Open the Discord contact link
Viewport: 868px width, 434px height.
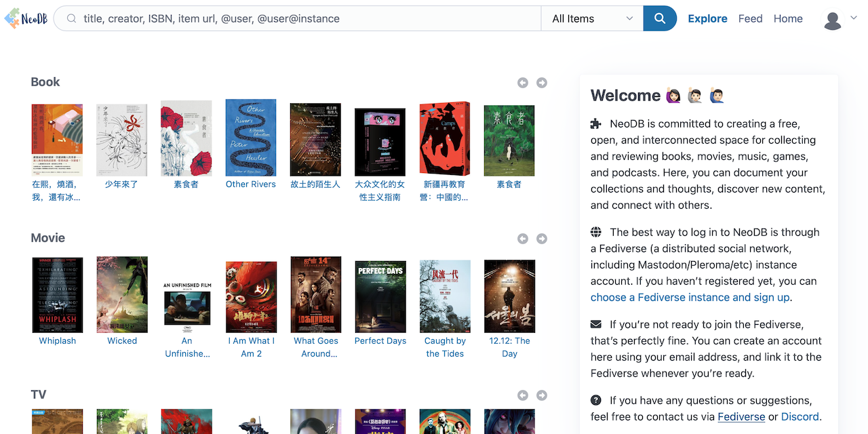pos(800,416)
